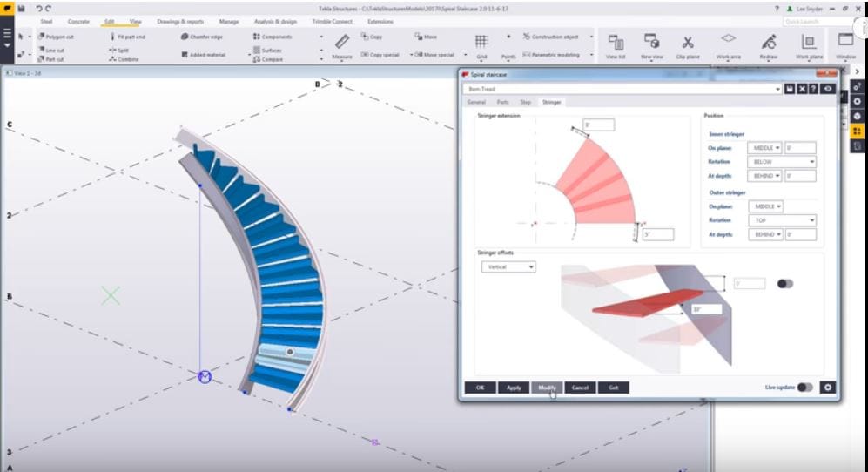Toggle the stringer offset switch
Screen dimensions: 868x472
pyautogui.click(x=785, y=284)
